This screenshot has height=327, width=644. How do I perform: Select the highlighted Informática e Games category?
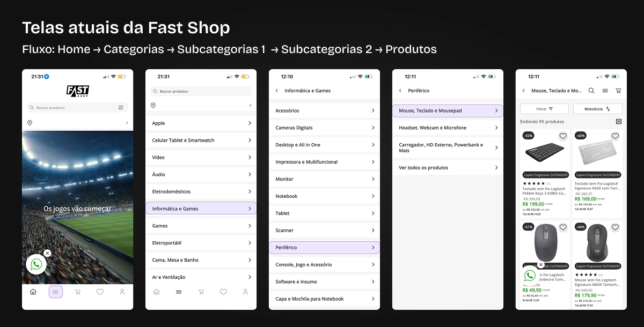pos(201,209)
